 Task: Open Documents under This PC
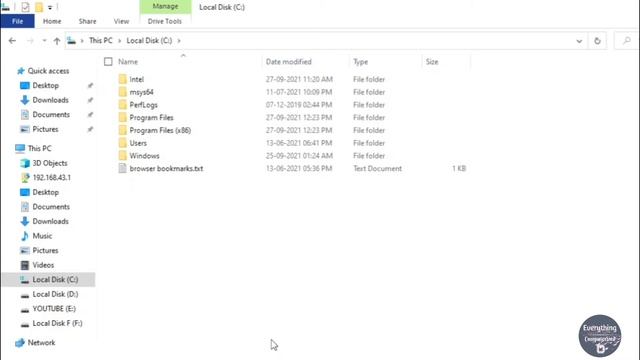coord(51,207)
